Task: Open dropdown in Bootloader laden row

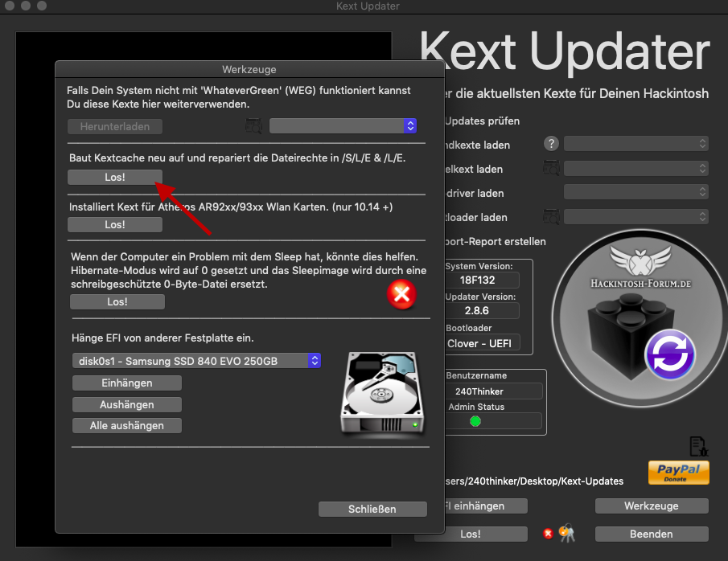Action: [x=636, y=216]
